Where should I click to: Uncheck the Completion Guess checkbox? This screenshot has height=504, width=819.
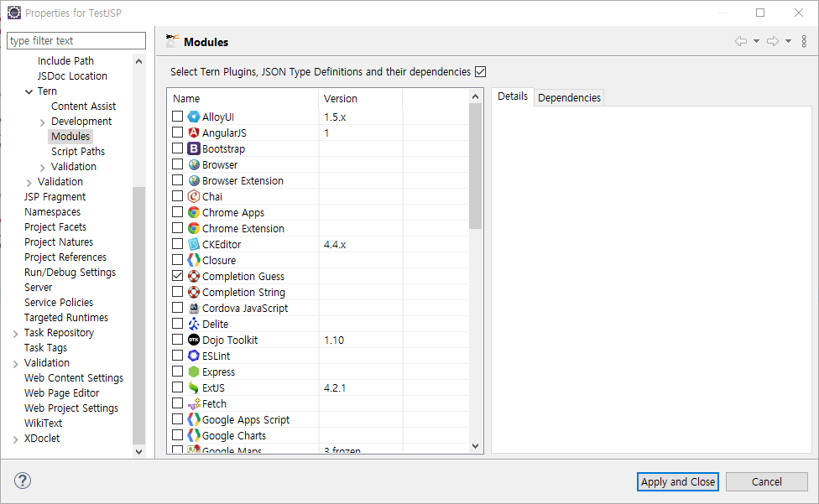tap(178, 275)
